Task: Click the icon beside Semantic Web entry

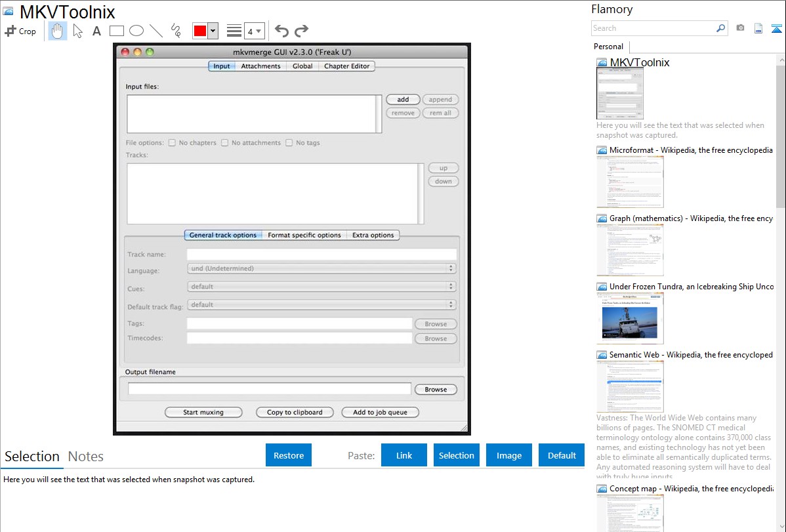Action: pyautogui.click(x=602, y=354)
